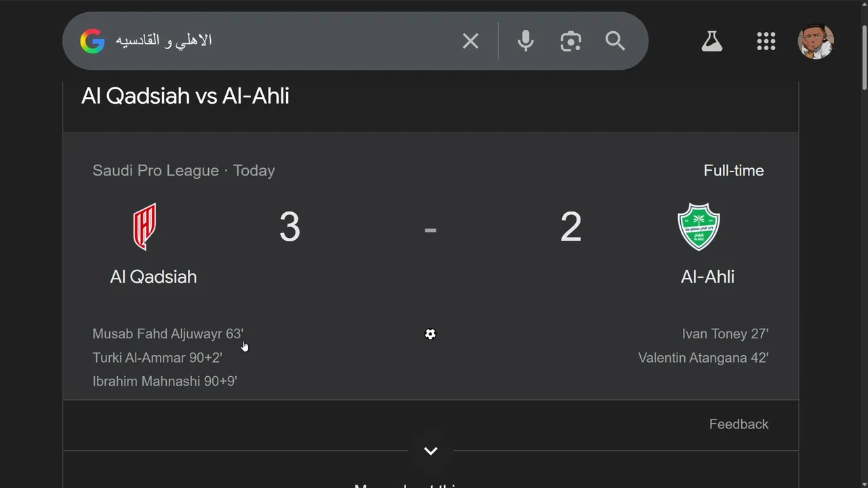Screen dimensions: 868x488
Task: Click the Google logo in search bar
Action: point(92,41)
